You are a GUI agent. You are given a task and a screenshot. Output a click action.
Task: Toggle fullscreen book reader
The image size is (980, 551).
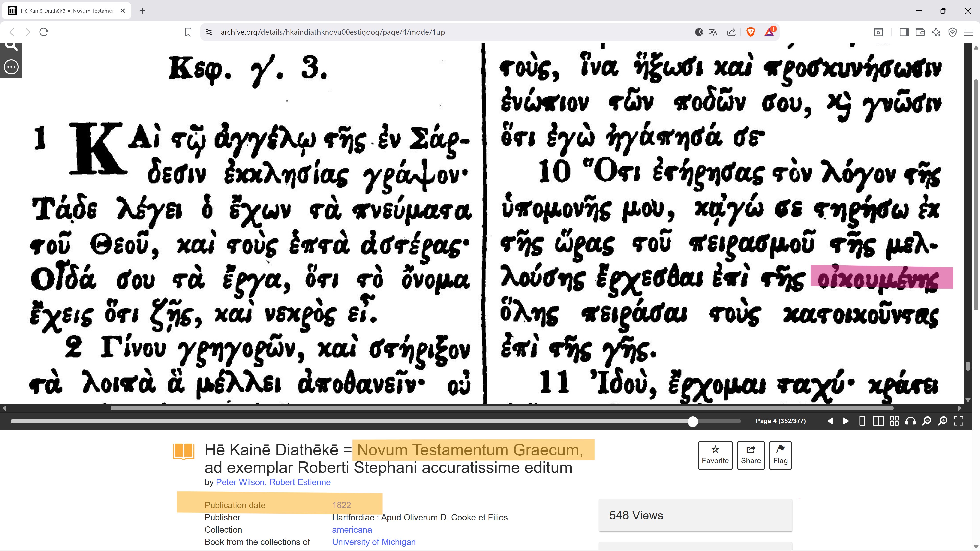[x=959, y=421]
